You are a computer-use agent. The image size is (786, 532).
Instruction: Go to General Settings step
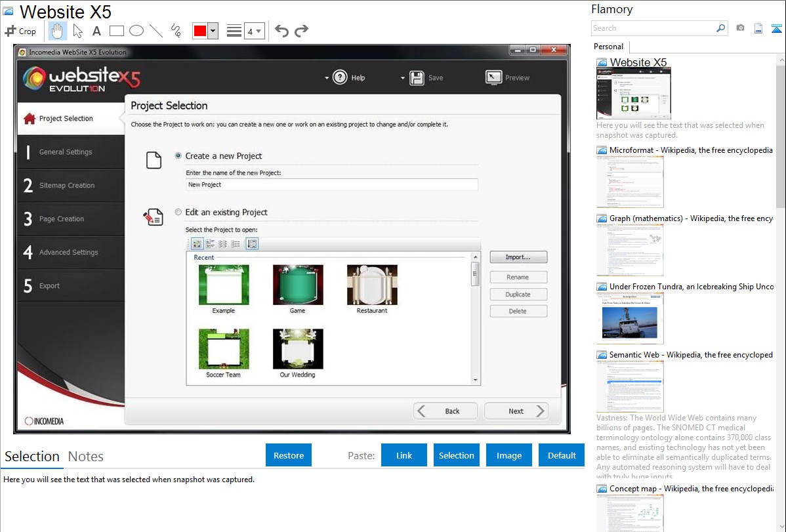71,152
